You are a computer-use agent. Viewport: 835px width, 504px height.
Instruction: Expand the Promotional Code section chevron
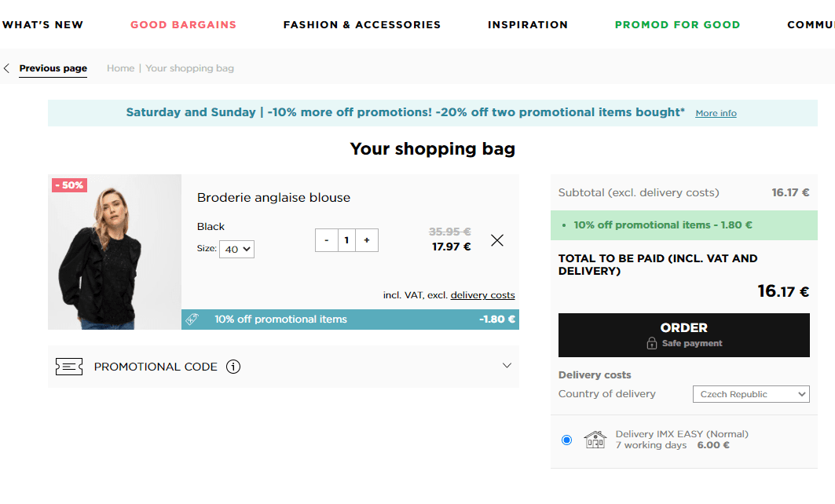click(507, 366)
